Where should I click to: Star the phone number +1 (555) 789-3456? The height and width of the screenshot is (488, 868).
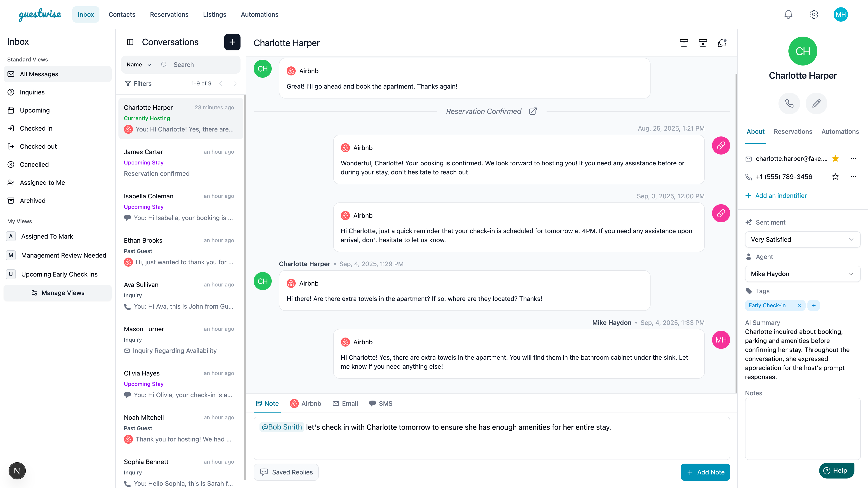click(x=835, y=177)
